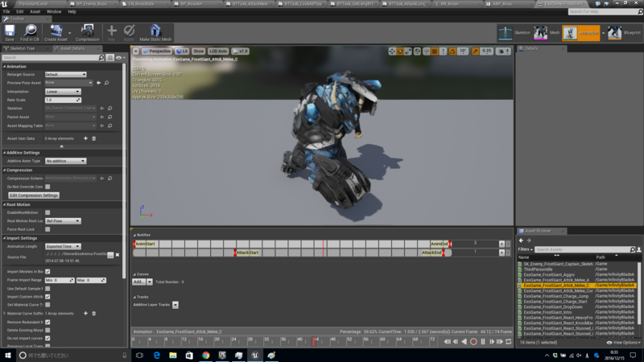
Task: Switch to Skeleton mode icon
Action: pos(506,33)
